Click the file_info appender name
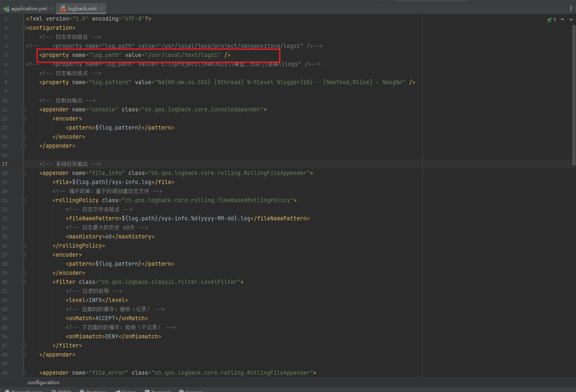The height and width of the screenshot is (392, 576). (106, 173)
